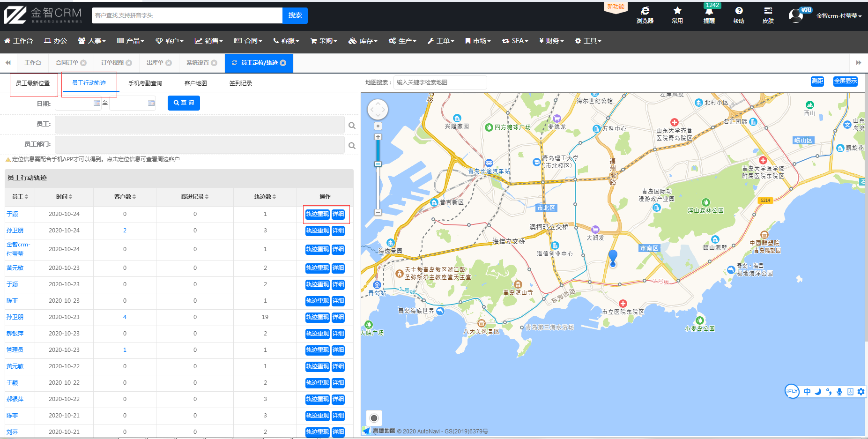Switch to 手机考勤查询 tab
868x439 pixels.
pyautogui.click(x=145, y=83)
